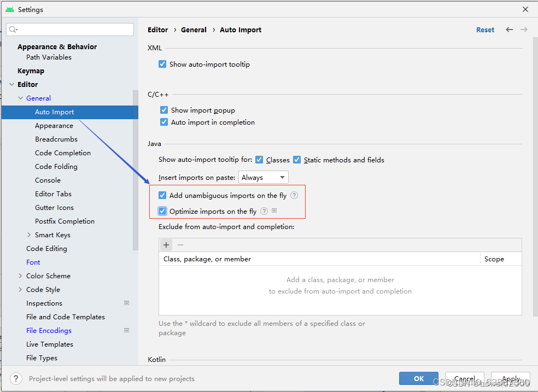Expand the Code Style node
The image size is (538, 392).
coord(20,289)
